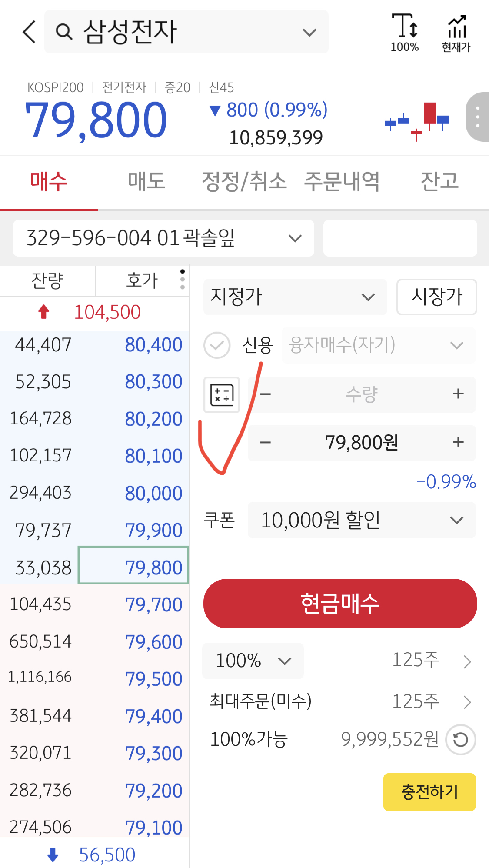Increase quantity with plus button
This screenshot has height=868, width=489.
click(458, 394)
